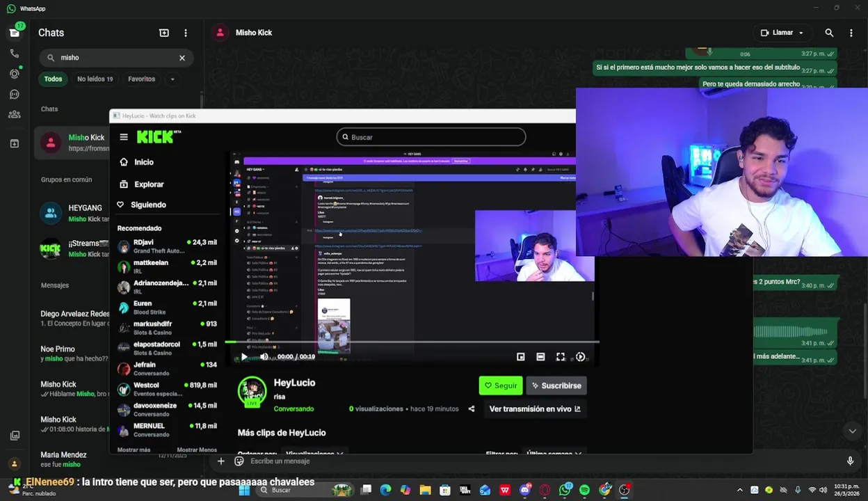
Task: Open Noe Primo message result
Action: (74, 353)
